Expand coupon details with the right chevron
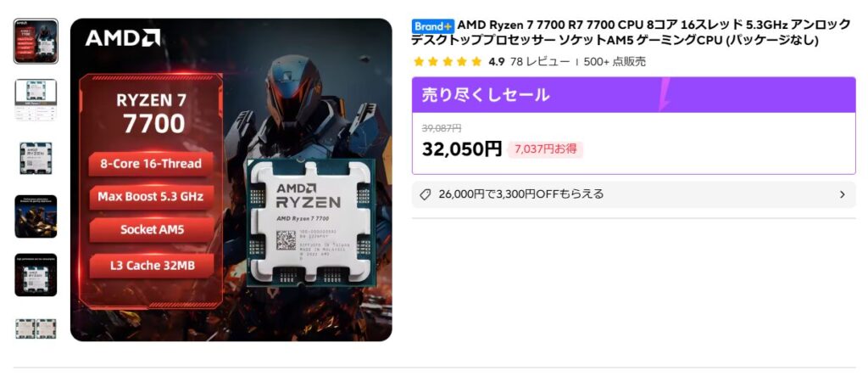 click(843, 194)
